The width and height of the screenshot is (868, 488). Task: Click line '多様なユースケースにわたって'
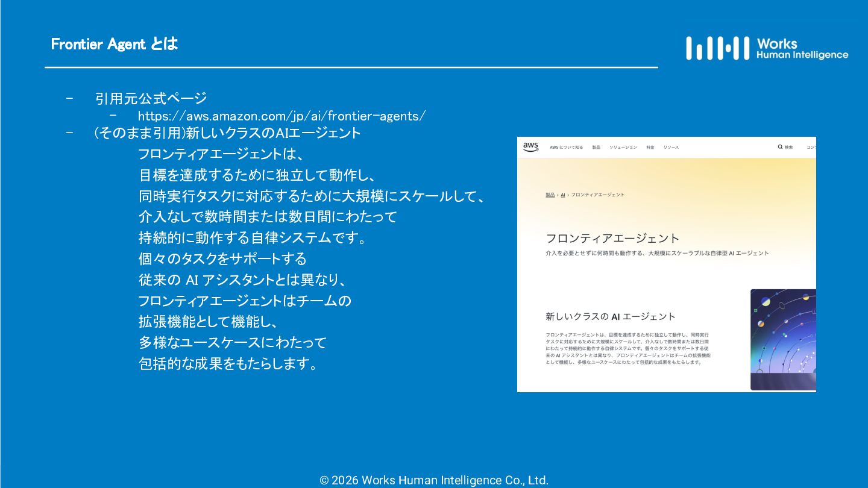[x=232, y=343]
